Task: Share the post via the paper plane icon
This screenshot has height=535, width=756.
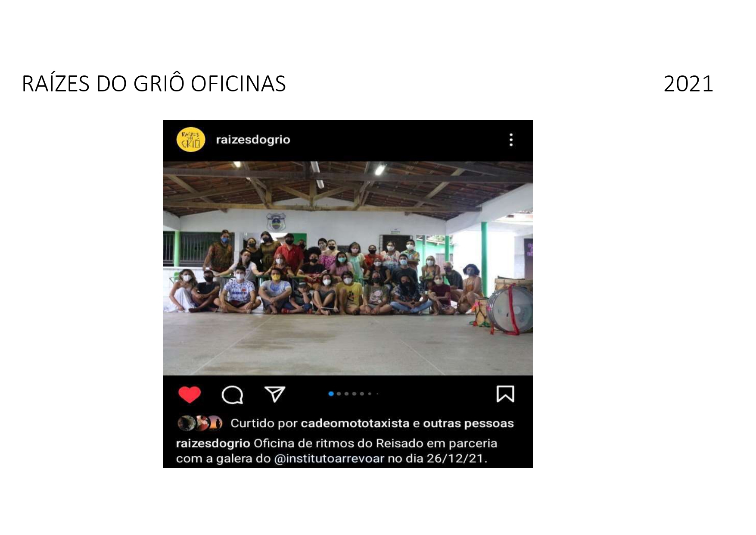Action: (x=275, y=394)
